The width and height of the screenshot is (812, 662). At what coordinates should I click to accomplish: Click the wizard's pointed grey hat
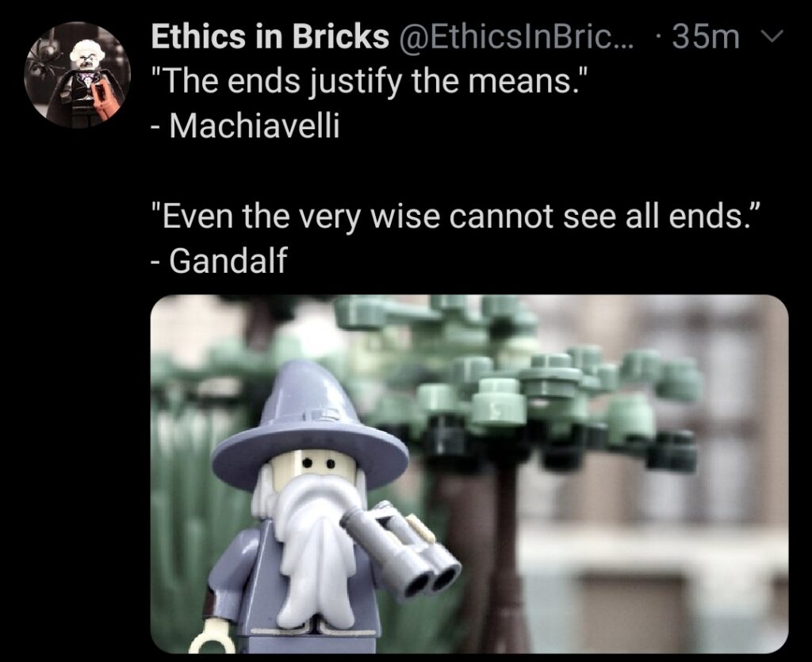310,422
